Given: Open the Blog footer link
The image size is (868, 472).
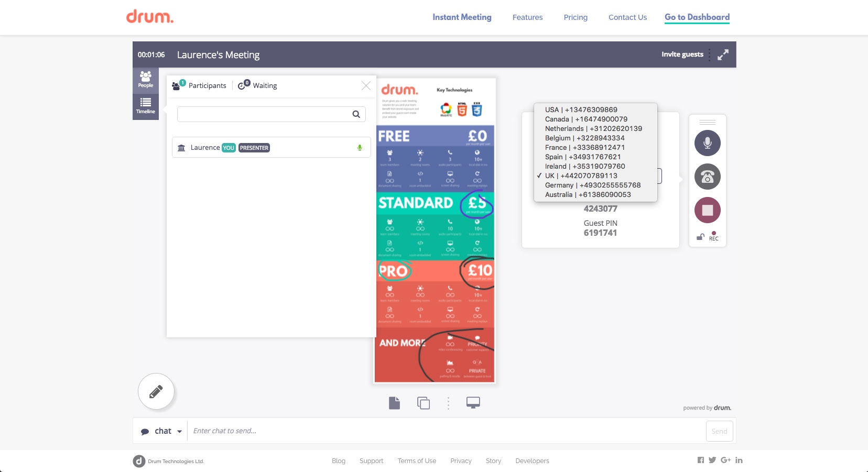Looking at the screenshot, I should pos(339,461).
